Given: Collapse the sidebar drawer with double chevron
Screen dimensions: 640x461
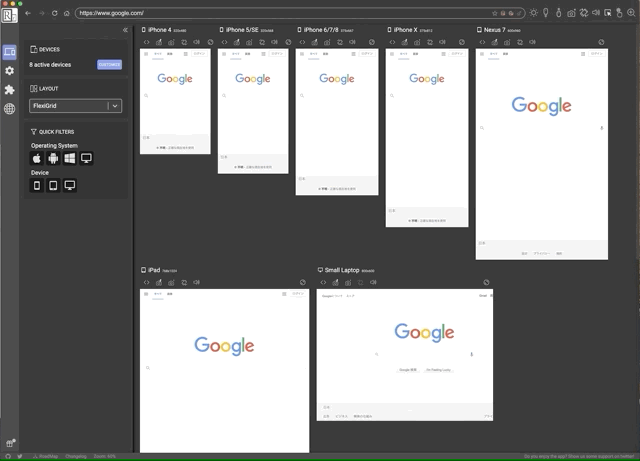Looking at the screenshot, I should [x=125, y=30].
